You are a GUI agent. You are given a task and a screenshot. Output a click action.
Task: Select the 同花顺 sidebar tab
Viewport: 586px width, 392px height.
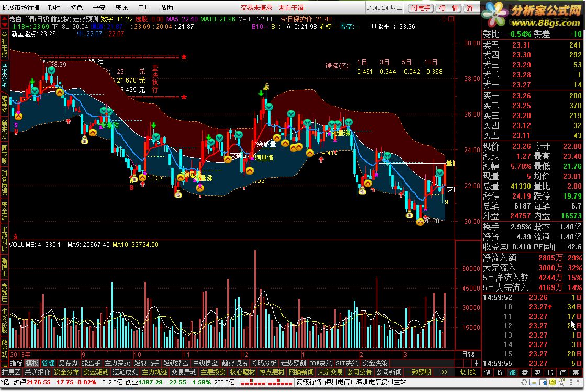click(x=4, y=154)
